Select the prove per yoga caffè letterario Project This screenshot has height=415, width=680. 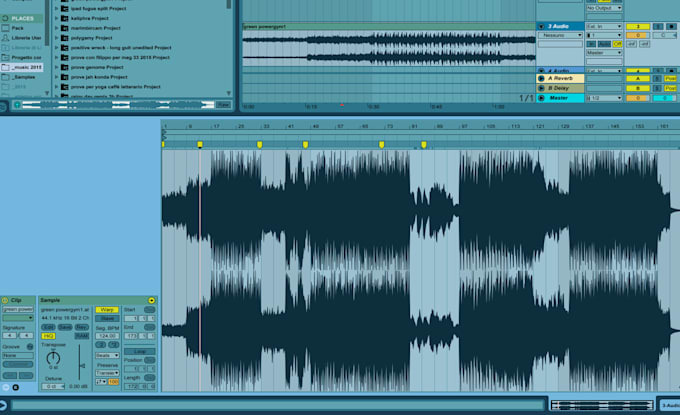click(115, 87)
